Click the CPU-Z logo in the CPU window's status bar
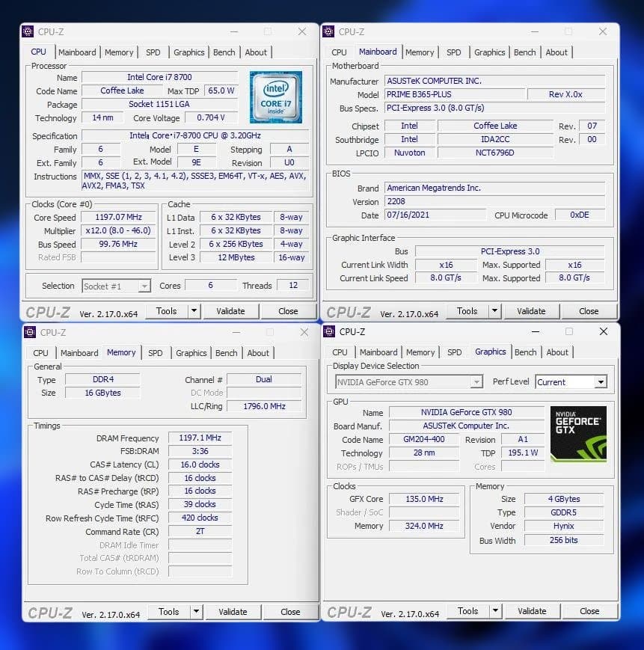Screen dimensions: 644x650 tap(47, 311)
